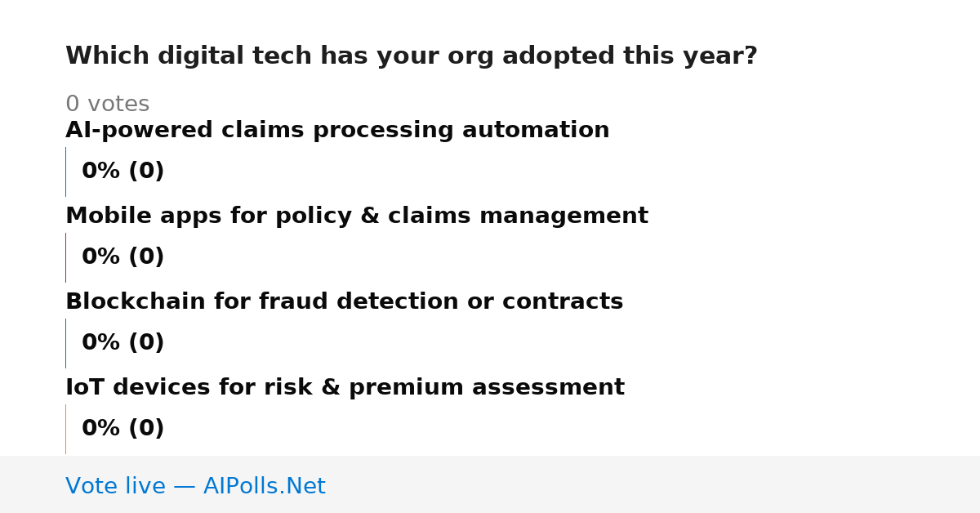Click the 'Vote live' words in the footer
This screenshot has height=513, width=980.
tap(115, 487)
